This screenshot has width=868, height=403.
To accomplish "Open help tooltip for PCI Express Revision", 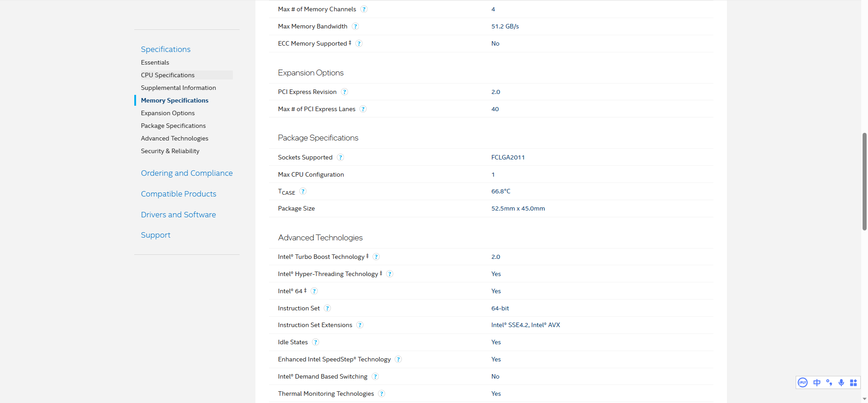I will tap(344, 92).
